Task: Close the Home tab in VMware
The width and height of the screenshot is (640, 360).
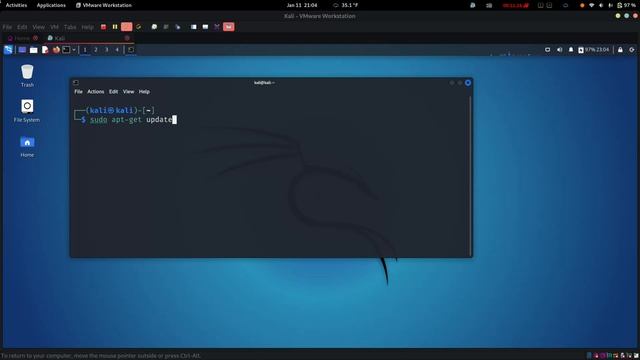Action: pos(36,38)
